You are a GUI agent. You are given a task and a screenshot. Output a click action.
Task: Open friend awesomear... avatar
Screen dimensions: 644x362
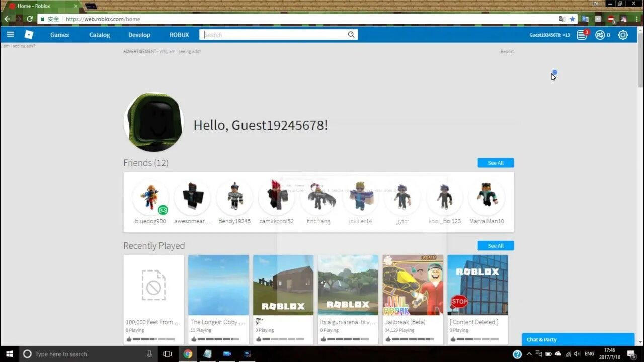[192, 198]
